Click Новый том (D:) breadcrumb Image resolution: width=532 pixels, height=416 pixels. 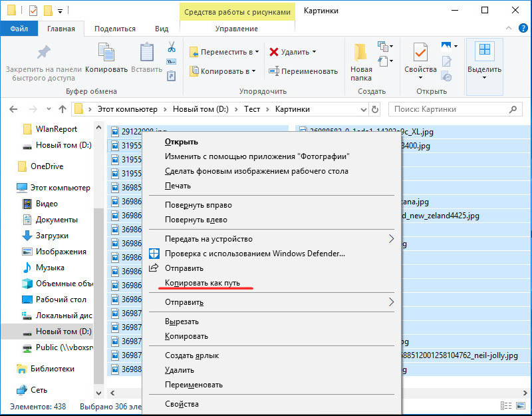coord(201,109)
